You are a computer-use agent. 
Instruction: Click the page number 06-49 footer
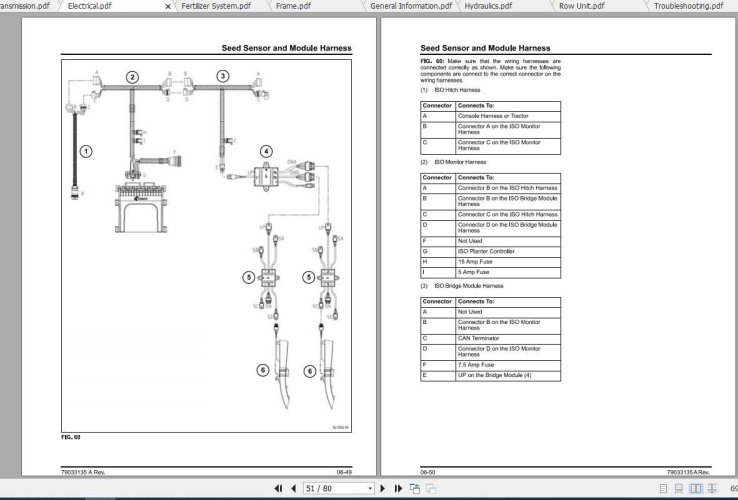click(344, 472)
